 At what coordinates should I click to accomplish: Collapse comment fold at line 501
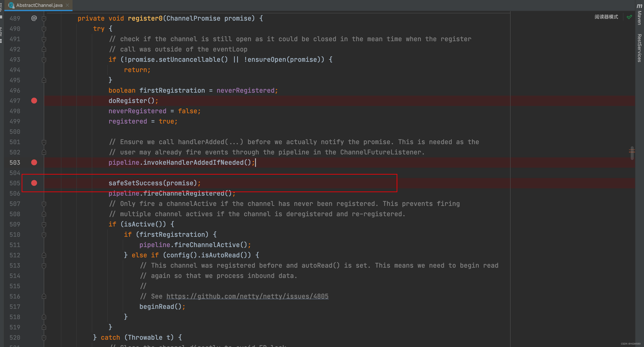coord(44,142)
